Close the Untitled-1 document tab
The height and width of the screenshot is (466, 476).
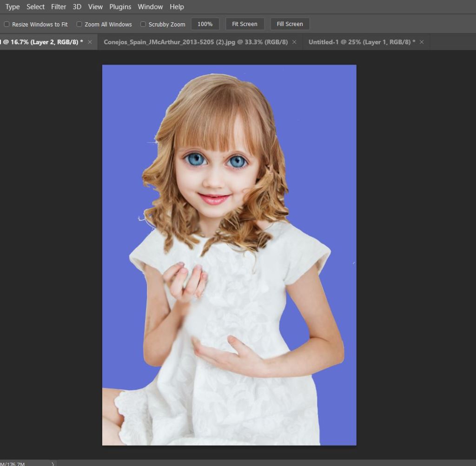[x=422, y=42]
